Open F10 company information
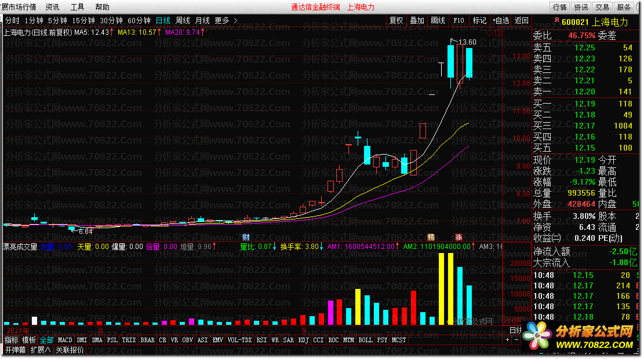This screenshot has width=644, height=359. [x=459, y=20]
